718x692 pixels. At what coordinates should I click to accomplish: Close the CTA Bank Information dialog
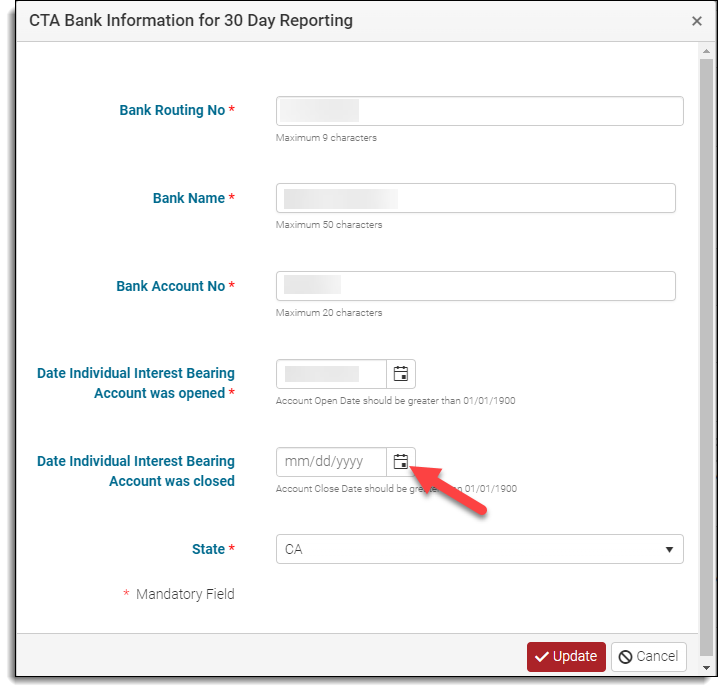pos(697,20)
